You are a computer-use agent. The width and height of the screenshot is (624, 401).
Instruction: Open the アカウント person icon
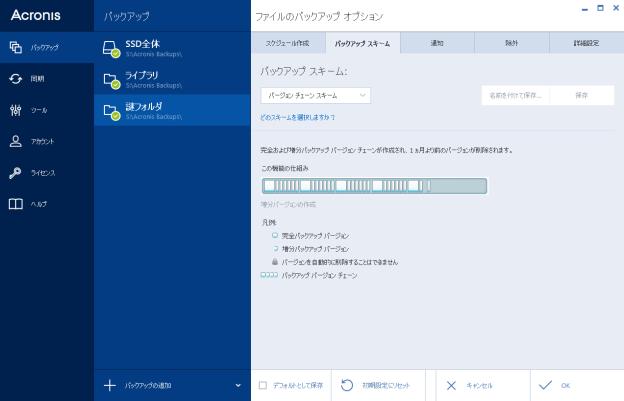16,141
